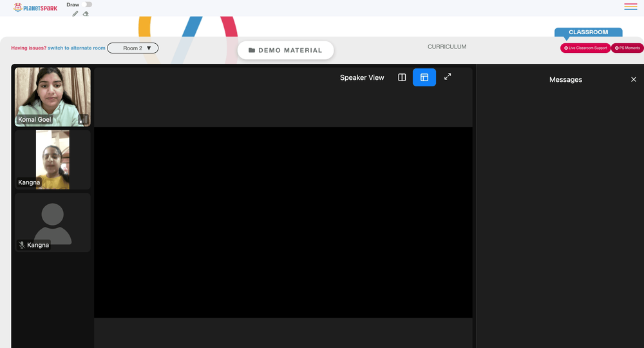This screenshot has width=644, height=348.
Task: Select the pencil draw tool
Action: (x=75, y=14)
